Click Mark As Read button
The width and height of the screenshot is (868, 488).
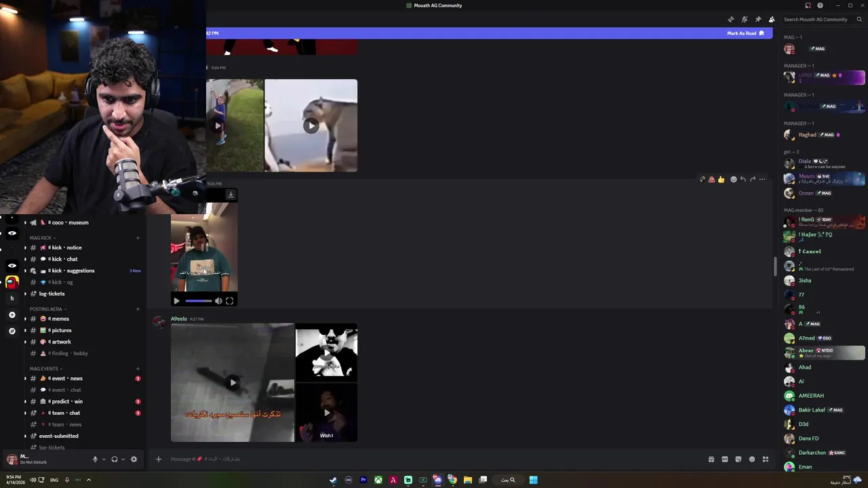click(745, 33)
